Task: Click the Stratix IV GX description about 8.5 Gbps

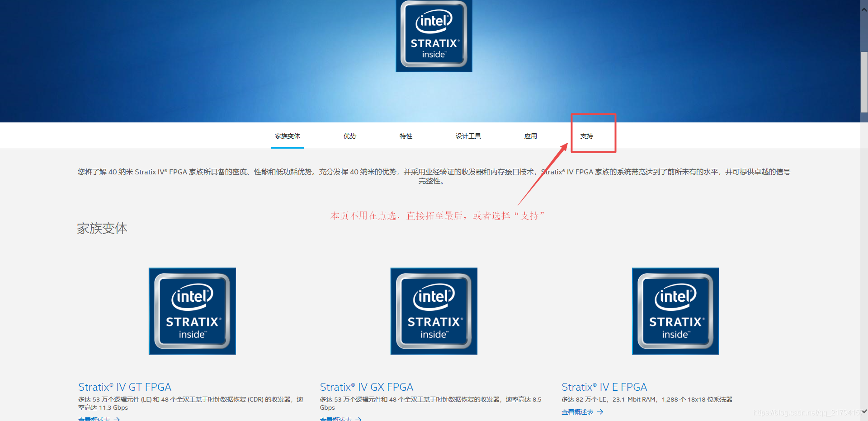Action: tap(430, 403)
